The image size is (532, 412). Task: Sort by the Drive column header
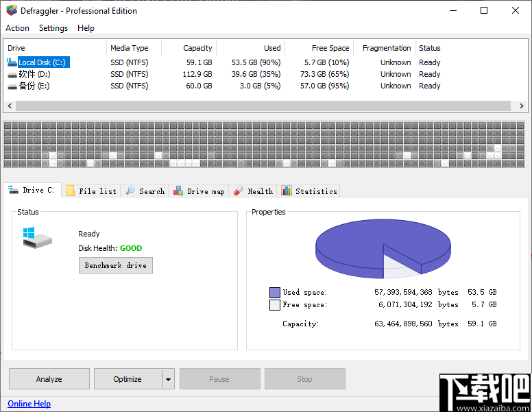click(x=56, y=48)
